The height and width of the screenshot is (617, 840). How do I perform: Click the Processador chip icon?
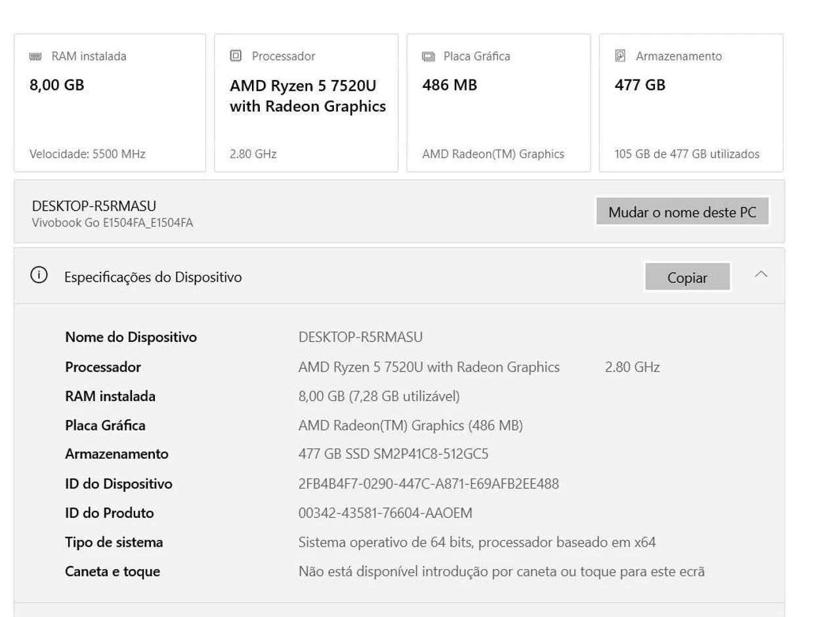point(236,56)
